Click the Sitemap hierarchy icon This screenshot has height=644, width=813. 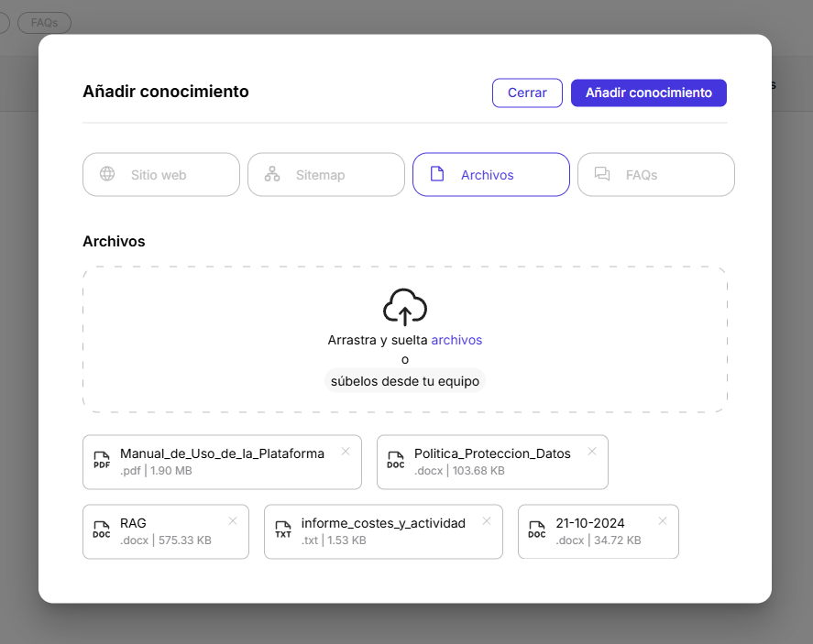click(x=271, y=174)
